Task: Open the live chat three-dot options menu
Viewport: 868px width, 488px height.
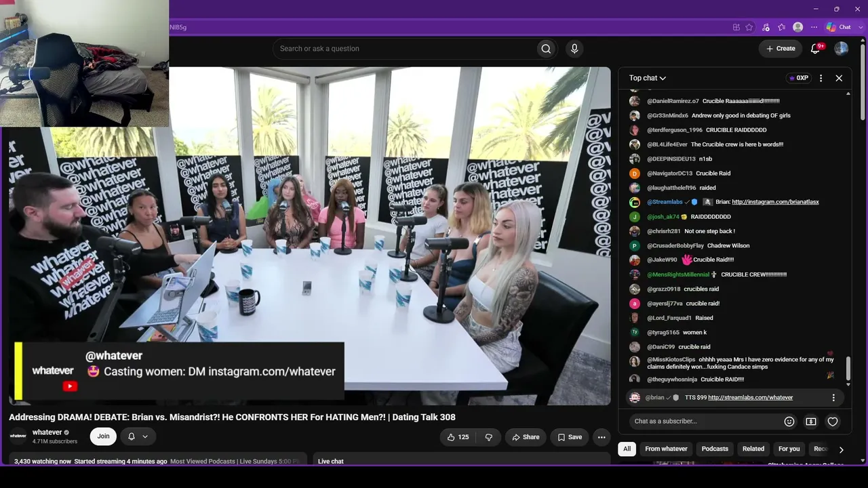Action: 821,78
